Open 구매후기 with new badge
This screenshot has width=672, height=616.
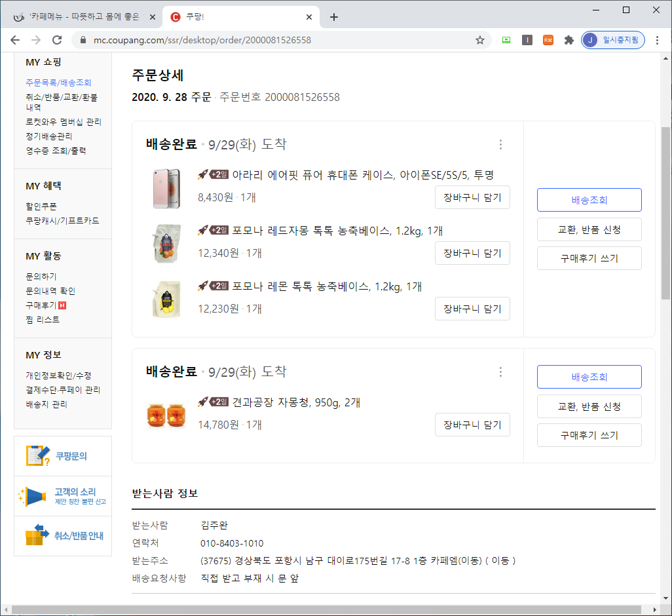tap(46, 305)
